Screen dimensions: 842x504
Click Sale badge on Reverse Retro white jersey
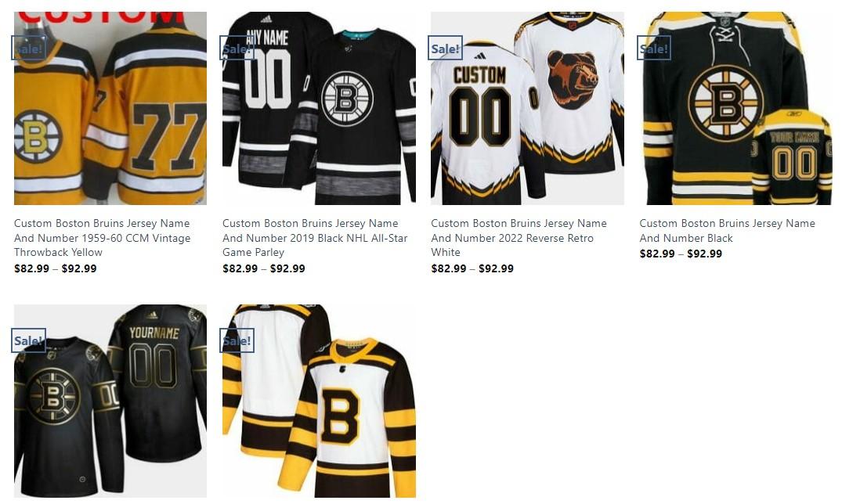[445, 49]
